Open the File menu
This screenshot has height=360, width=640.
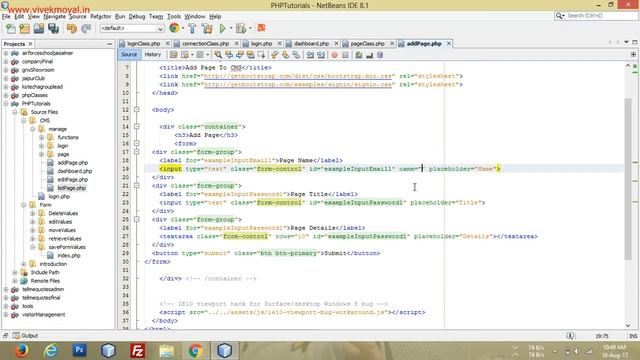(x=6, y=16)
